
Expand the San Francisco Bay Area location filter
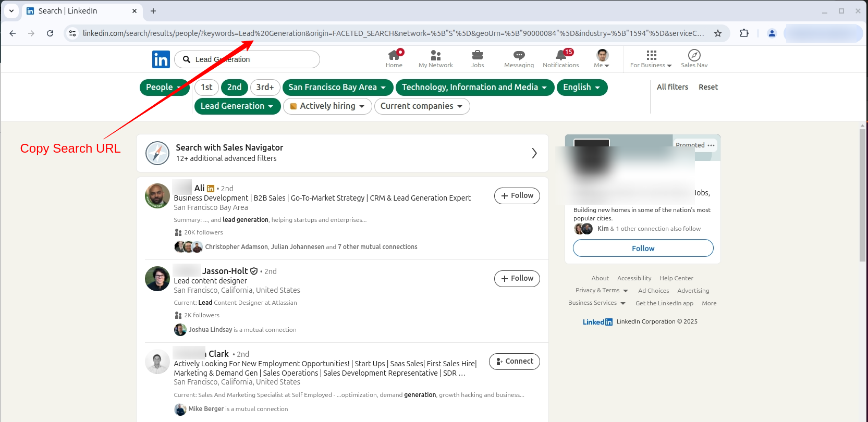(x=337, y=88)
